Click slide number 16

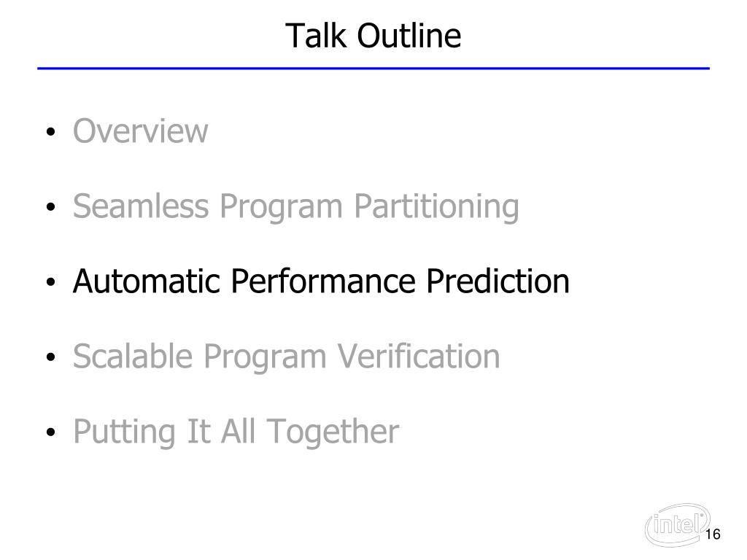[713, 534]
